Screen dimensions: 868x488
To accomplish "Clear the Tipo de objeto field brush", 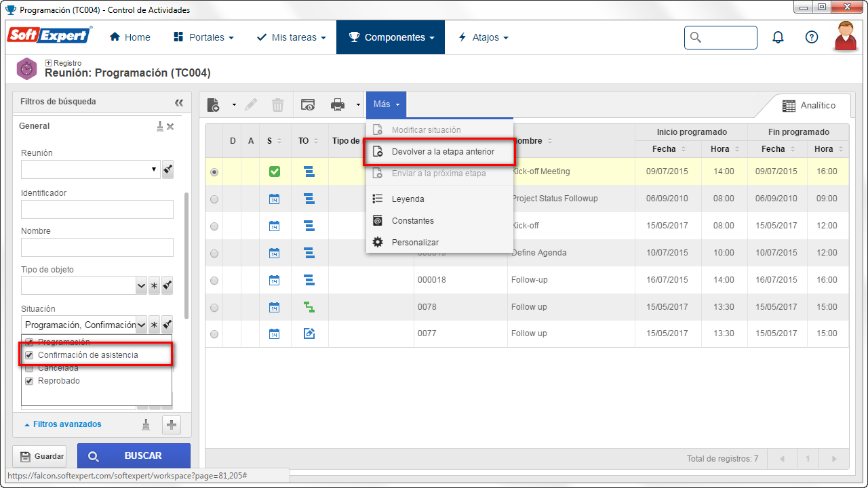I will pyautogui.click(x=167, y=286).
